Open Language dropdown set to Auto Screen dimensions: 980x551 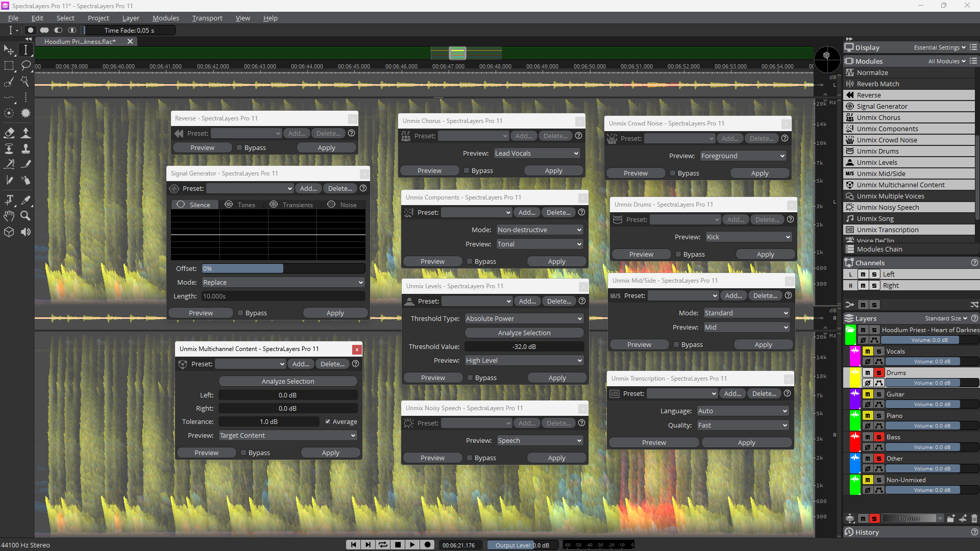[743, 411]
